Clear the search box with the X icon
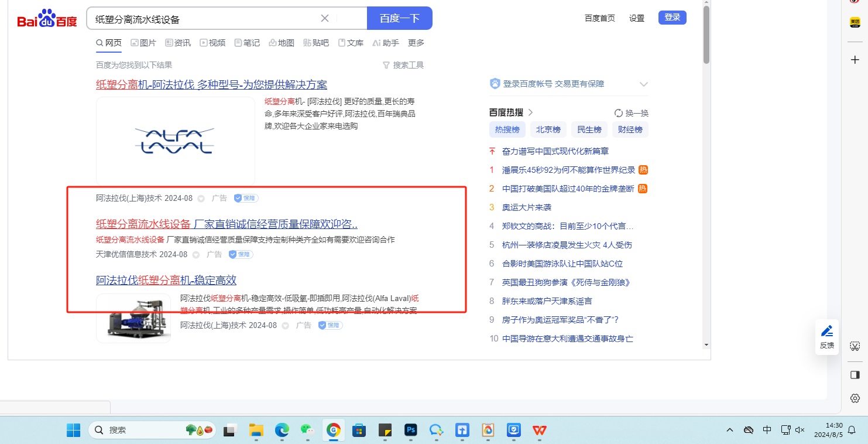 pos(325,18)
